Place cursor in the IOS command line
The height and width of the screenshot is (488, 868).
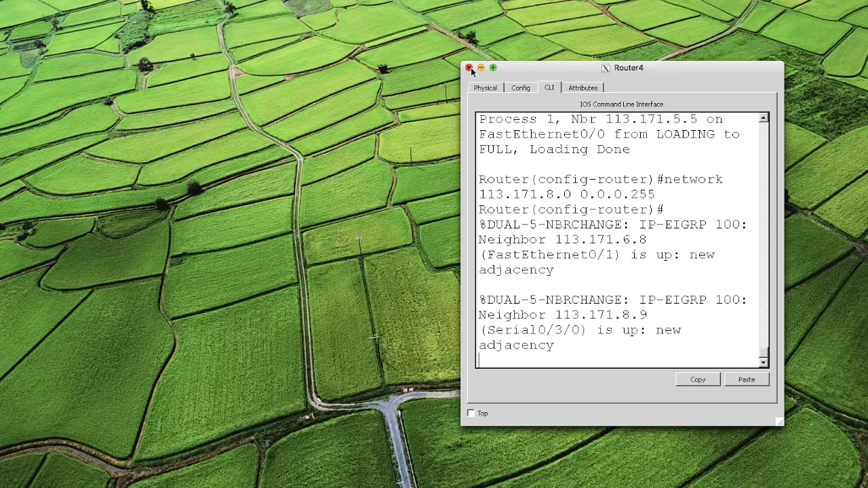click(x=617, y=360)
